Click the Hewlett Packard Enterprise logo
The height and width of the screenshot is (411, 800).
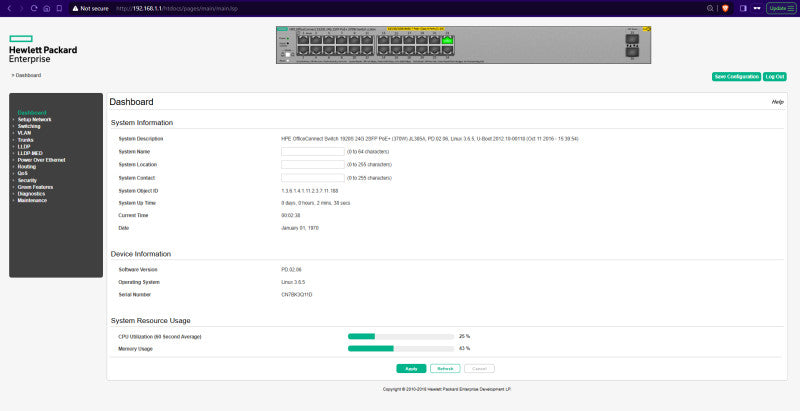coord(43,49)
